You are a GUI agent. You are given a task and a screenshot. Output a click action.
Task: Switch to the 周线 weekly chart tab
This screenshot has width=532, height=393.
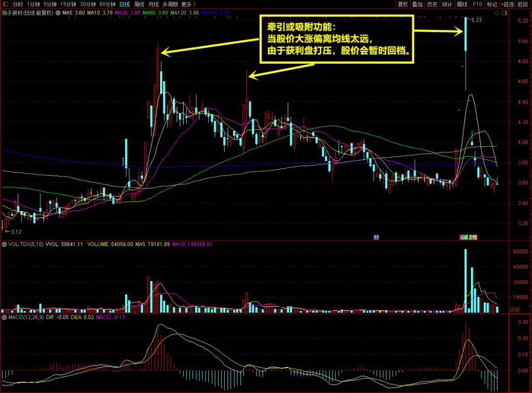point(139,4)
